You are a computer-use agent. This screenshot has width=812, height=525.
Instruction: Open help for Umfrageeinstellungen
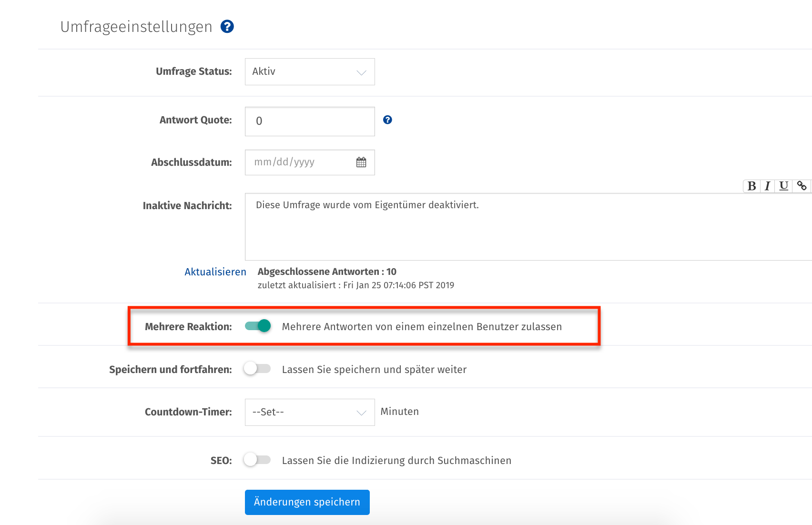pyautogui.click(x=227, y=26)
